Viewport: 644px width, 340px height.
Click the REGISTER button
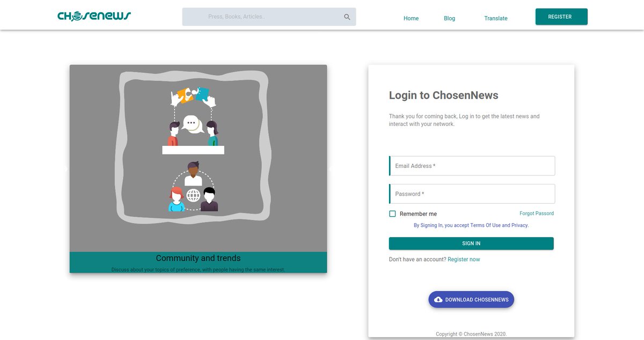click(561, 17)
